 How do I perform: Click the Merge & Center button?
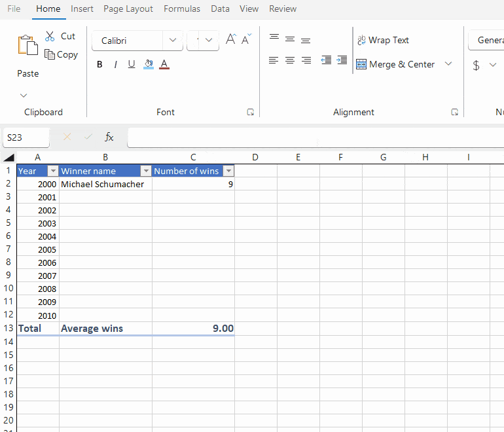pos(395,64)
